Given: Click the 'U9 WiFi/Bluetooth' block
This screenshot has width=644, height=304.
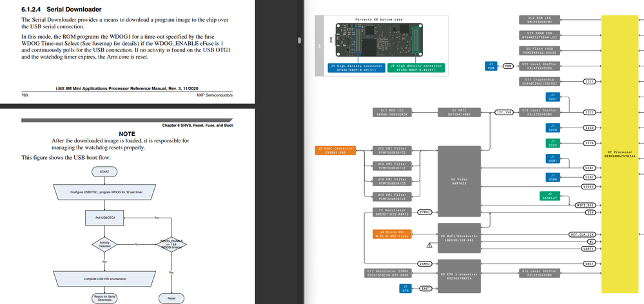Looking at the screenshot, I should [459, 238].
